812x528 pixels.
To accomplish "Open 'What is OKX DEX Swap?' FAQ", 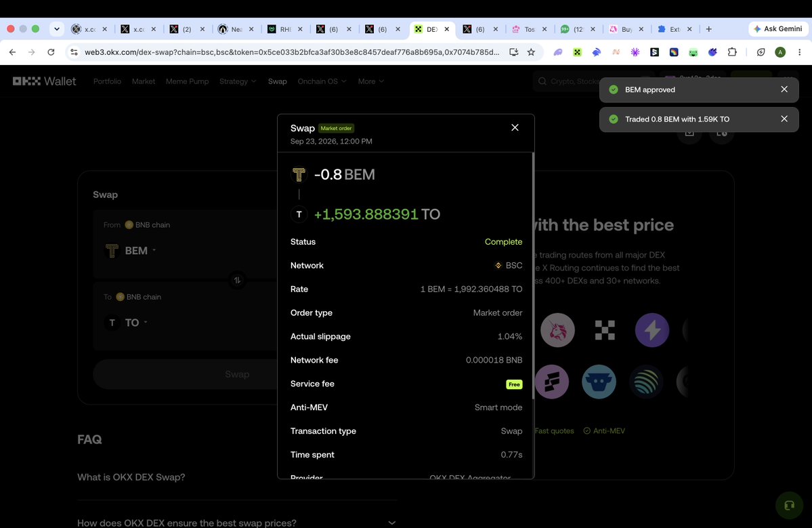I will point(236,477).
